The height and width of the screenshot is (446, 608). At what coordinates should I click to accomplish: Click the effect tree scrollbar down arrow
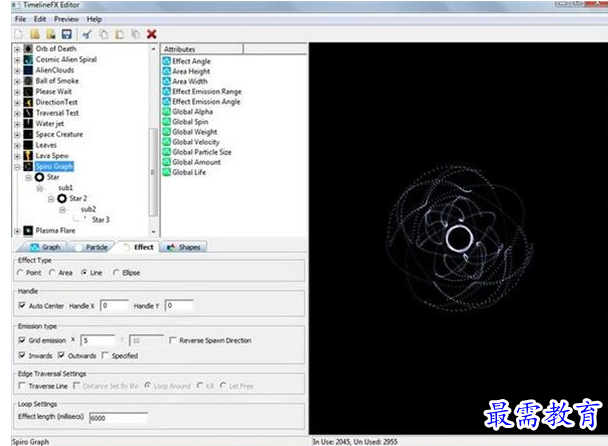153,232
